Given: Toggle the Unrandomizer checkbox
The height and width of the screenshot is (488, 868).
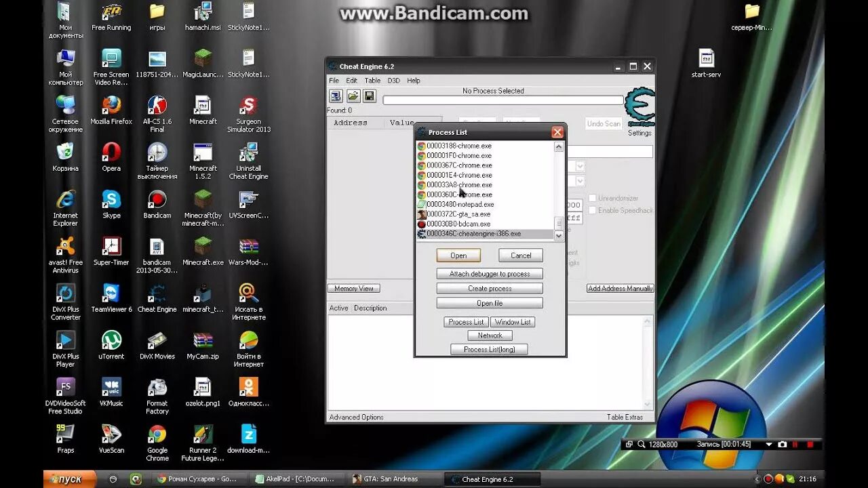Looking at the screenshot, I should (x=592, y=199).
